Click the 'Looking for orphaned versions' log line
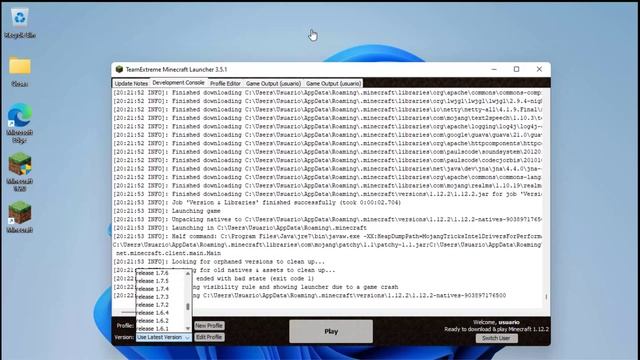Viewport: 640px width, 360px height. tap(219, 262)
